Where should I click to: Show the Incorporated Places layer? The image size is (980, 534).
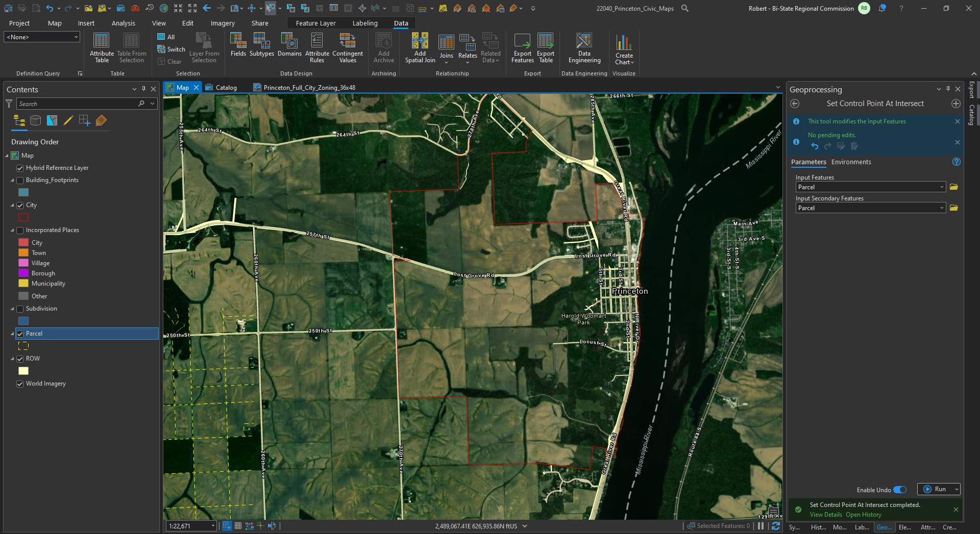tap(20, 230)
